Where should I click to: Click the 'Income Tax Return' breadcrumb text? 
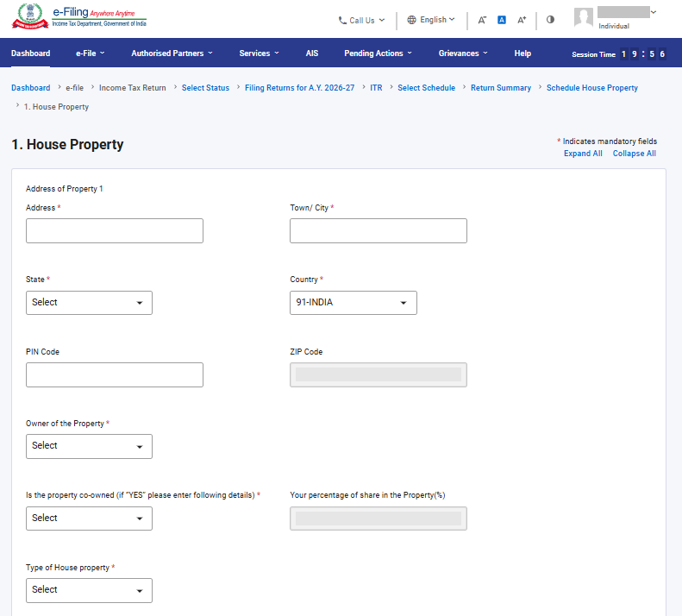coord(132,87)
